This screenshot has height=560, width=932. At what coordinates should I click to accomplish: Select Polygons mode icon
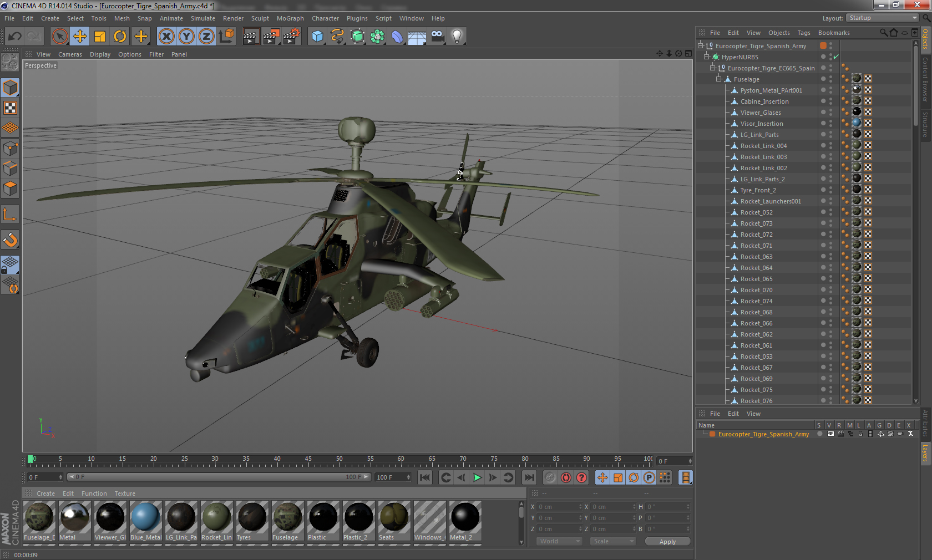(10, 189)
